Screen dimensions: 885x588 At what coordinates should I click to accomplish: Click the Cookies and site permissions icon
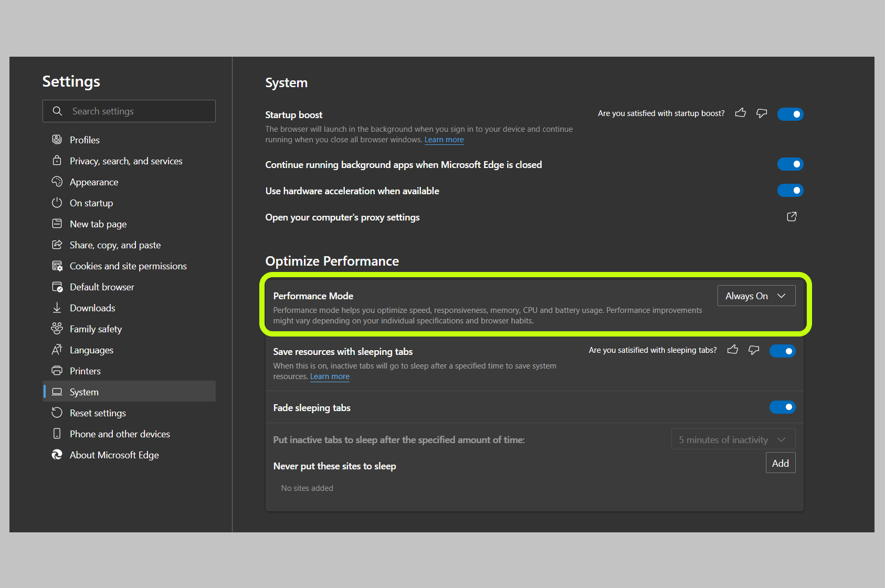(x=57, y=266)
